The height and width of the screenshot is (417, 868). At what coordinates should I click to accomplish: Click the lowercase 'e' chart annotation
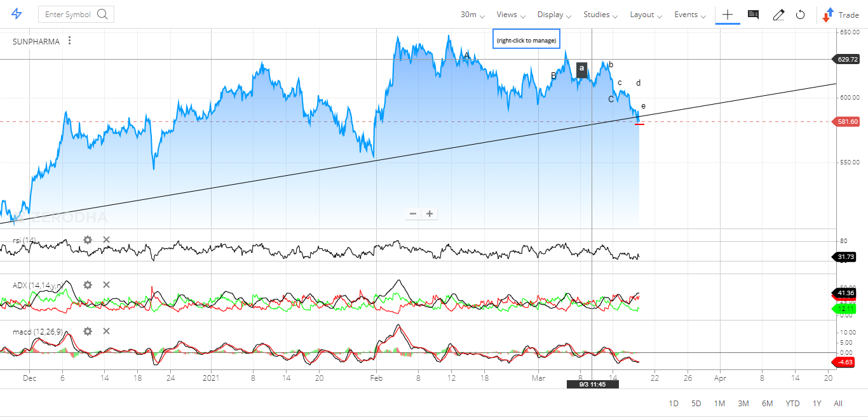point(643,106)
